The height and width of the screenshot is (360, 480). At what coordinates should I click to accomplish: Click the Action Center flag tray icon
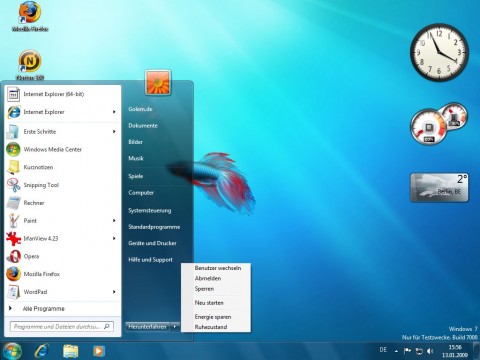point(407,351)
